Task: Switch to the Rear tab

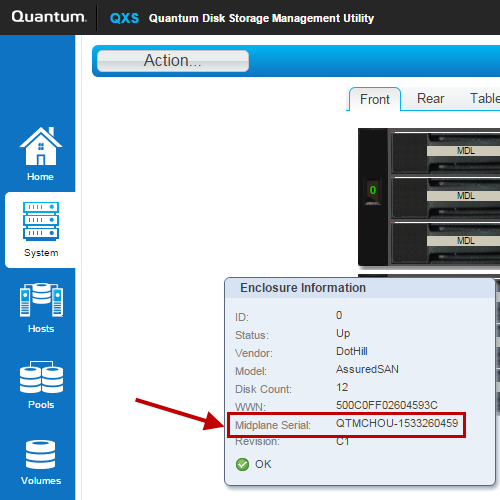Action: pyautogui.click(x=430, y=99)
